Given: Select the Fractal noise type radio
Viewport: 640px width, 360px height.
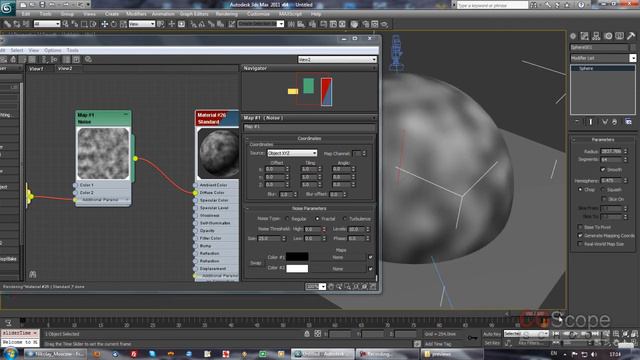Looking at the screenshot, I should 317,219.
